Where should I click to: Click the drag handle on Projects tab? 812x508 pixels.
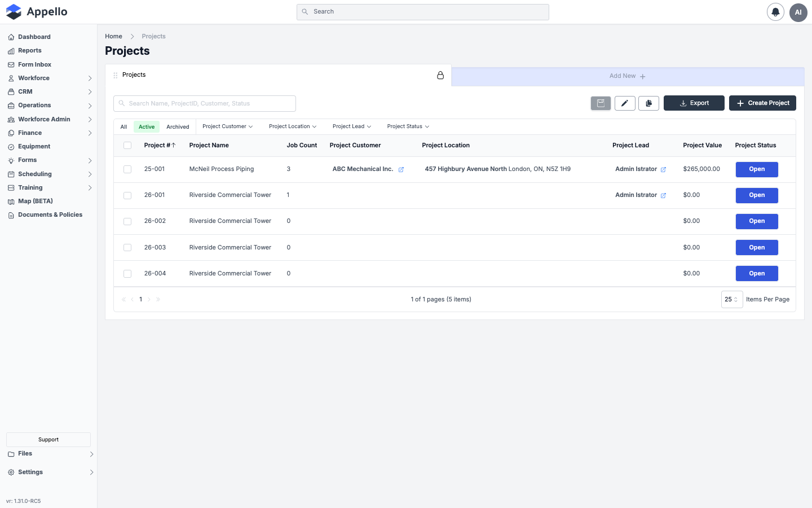116,75
